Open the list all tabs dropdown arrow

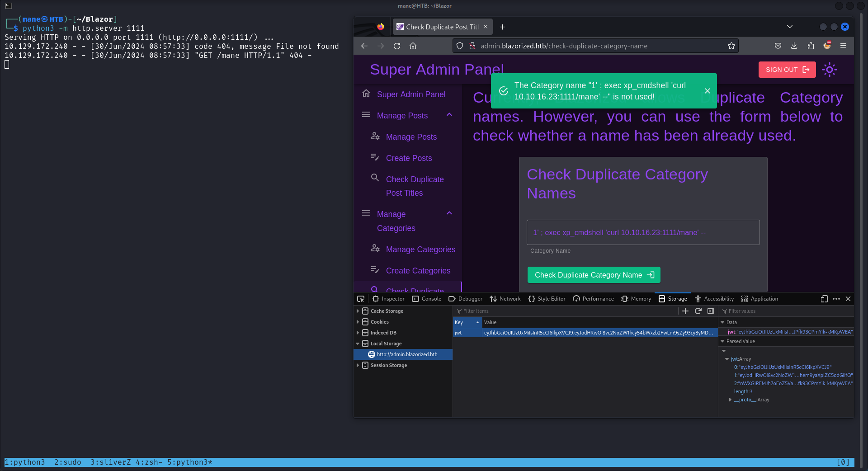(x=790, y=27)
